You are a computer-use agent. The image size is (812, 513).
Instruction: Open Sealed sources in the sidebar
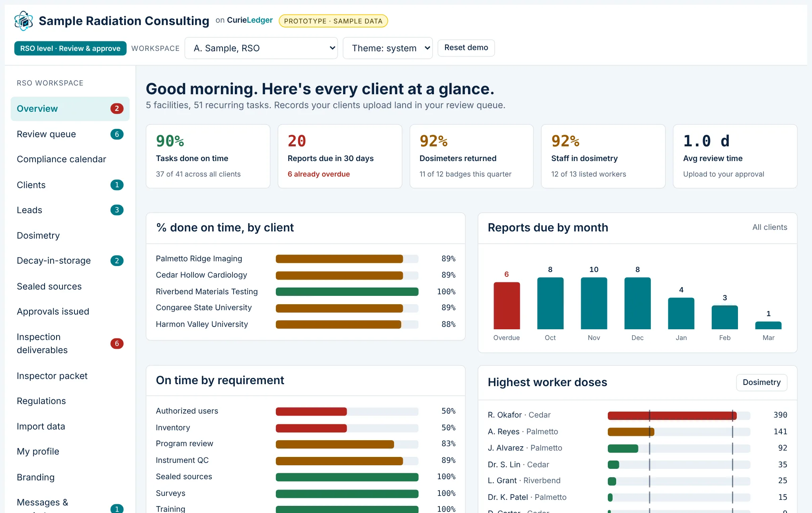coord(70,286)
